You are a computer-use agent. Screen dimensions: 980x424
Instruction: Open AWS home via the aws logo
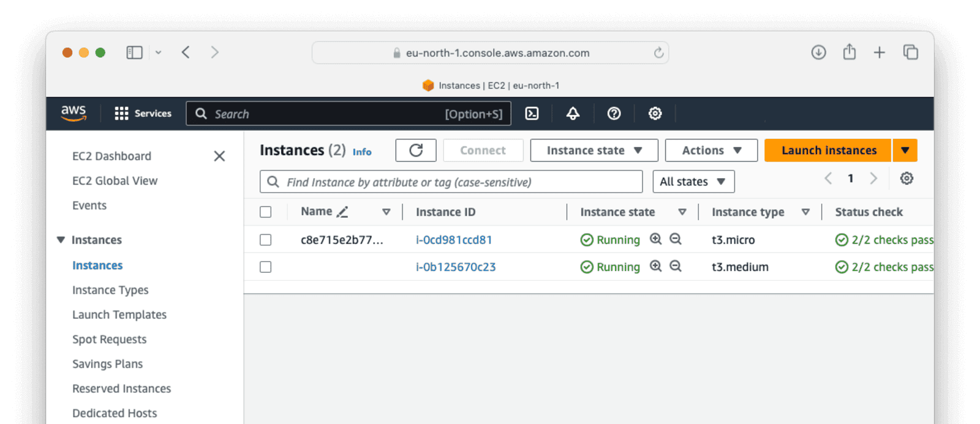pos(73,113)
